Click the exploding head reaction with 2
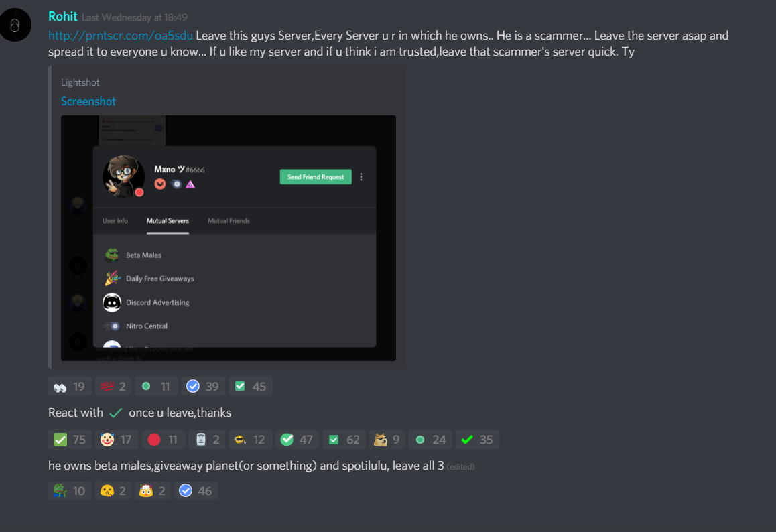The height and width of the screenshot is (532, 776). tap(152, 491)
